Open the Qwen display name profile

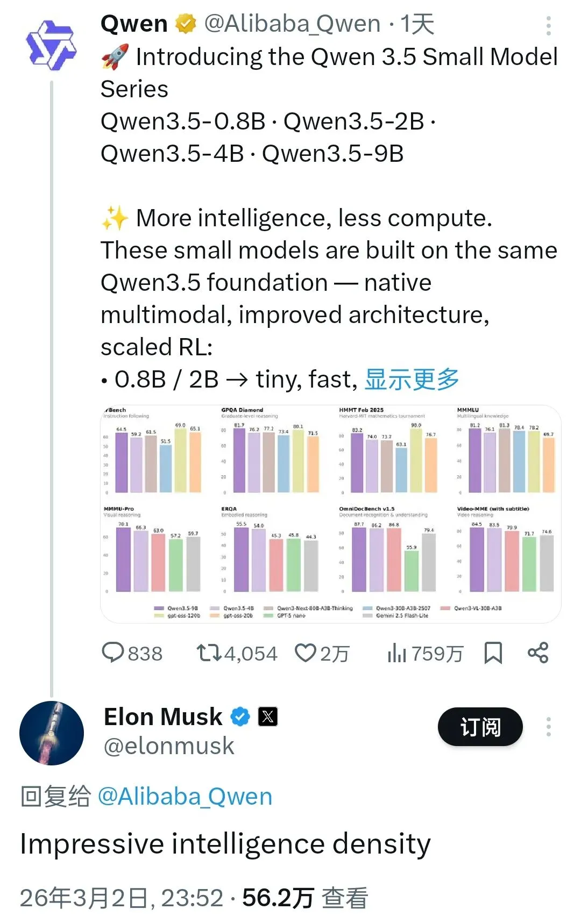click(134, 24)
